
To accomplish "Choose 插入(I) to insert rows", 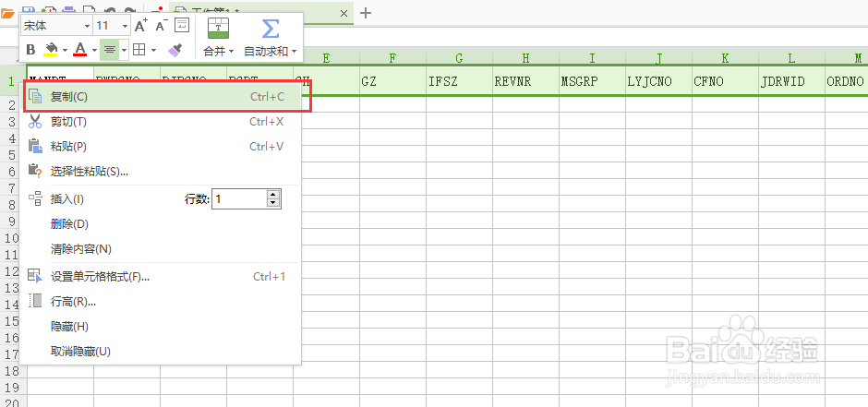I will tap(67, 199).
